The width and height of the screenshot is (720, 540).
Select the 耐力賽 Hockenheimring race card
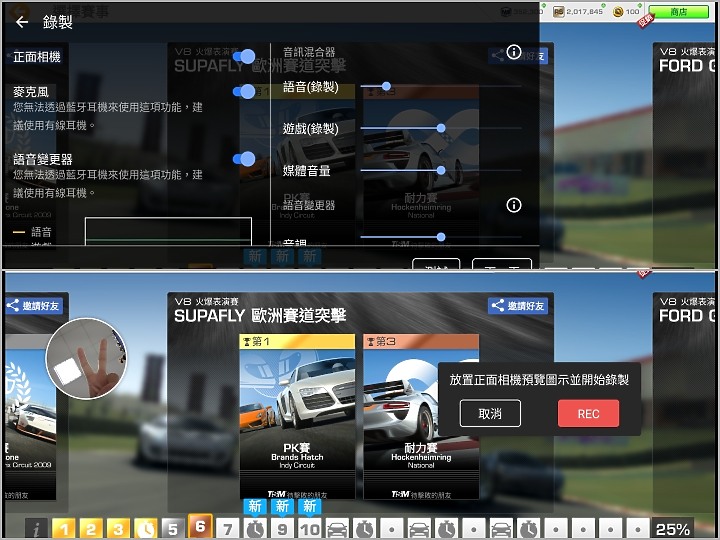(x=421, y=416)
